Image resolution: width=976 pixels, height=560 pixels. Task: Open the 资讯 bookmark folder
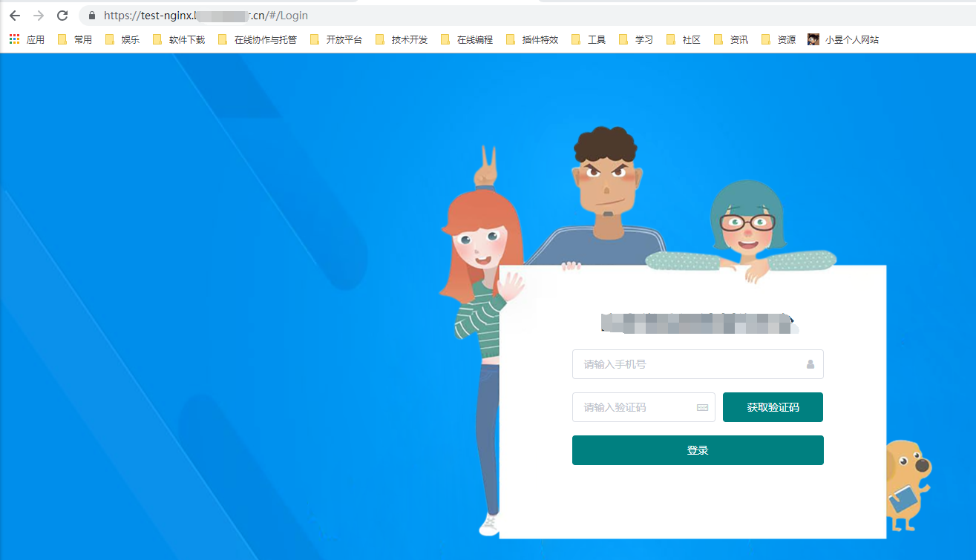tap(731, 40)
